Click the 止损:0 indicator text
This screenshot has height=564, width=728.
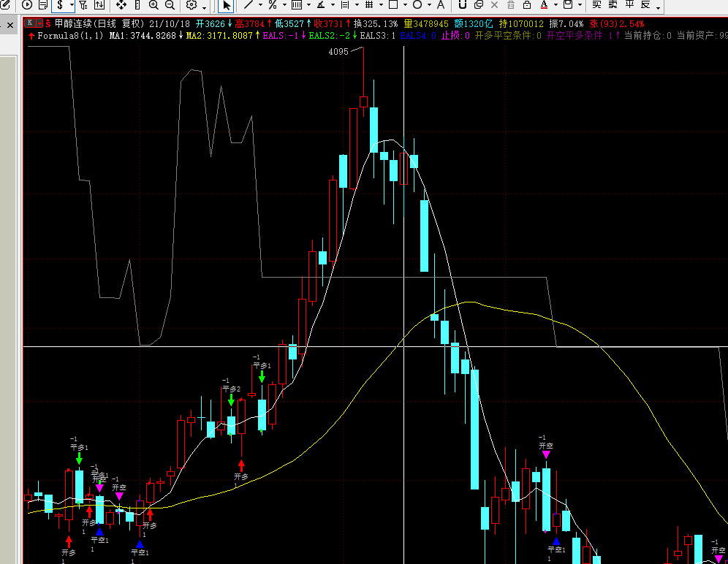(x=455, y=35)
